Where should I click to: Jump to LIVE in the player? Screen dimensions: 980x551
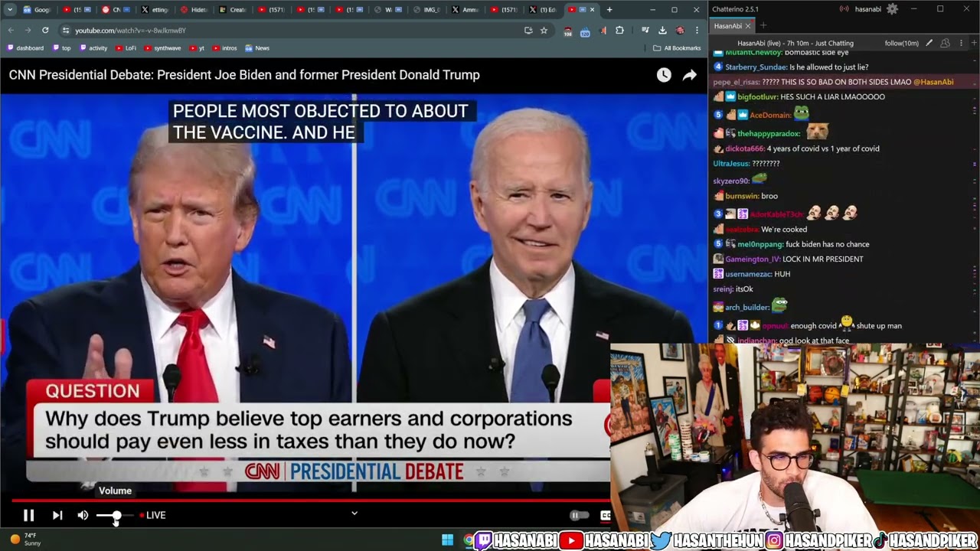[x=152, y=516]
